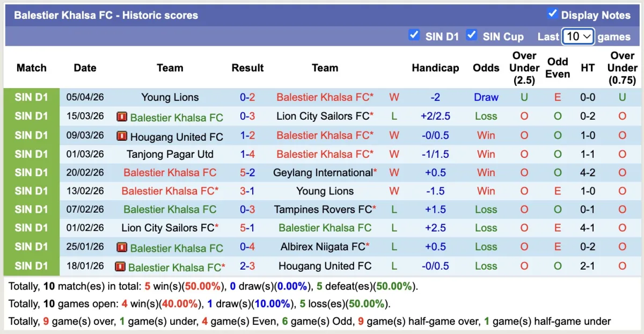Image resolution: width=644 pixels, height=334 pixels.
Task: Open Tanjong Pagar Utd team link
Action: [170, 154]
